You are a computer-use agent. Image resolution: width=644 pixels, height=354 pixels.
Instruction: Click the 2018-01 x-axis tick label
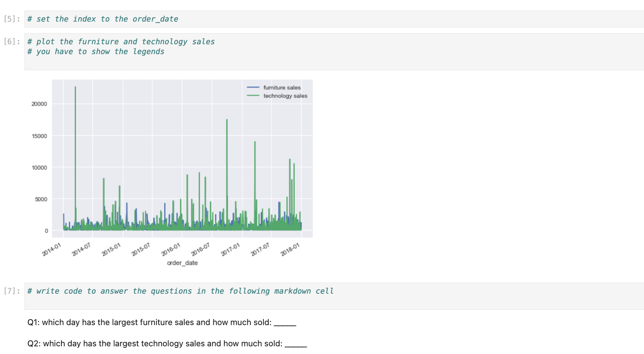pyautogui.click(x=291, y=248)
